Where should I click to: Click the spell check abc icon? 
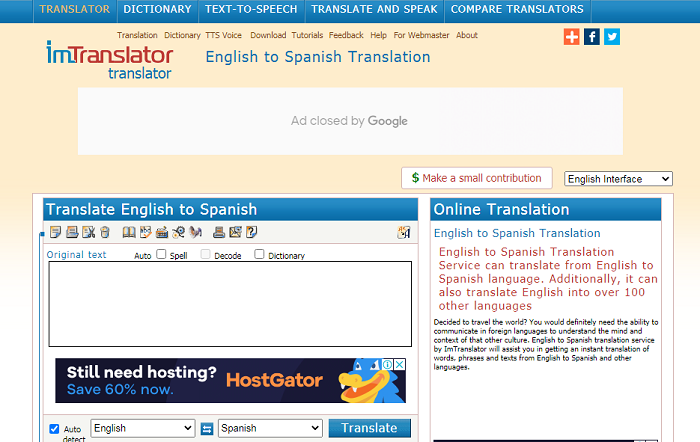tap(146, 232)
